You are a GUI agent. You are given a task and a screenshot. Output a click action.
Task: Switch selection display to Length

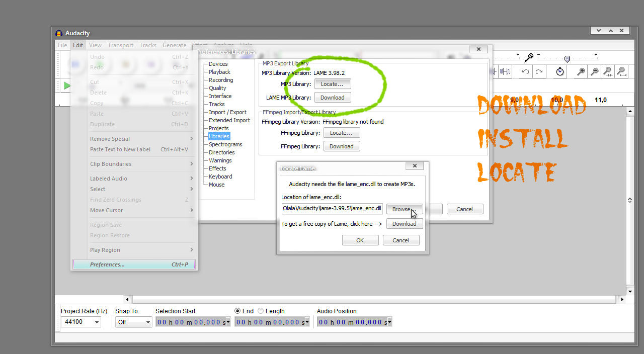(x=260, y=311)
